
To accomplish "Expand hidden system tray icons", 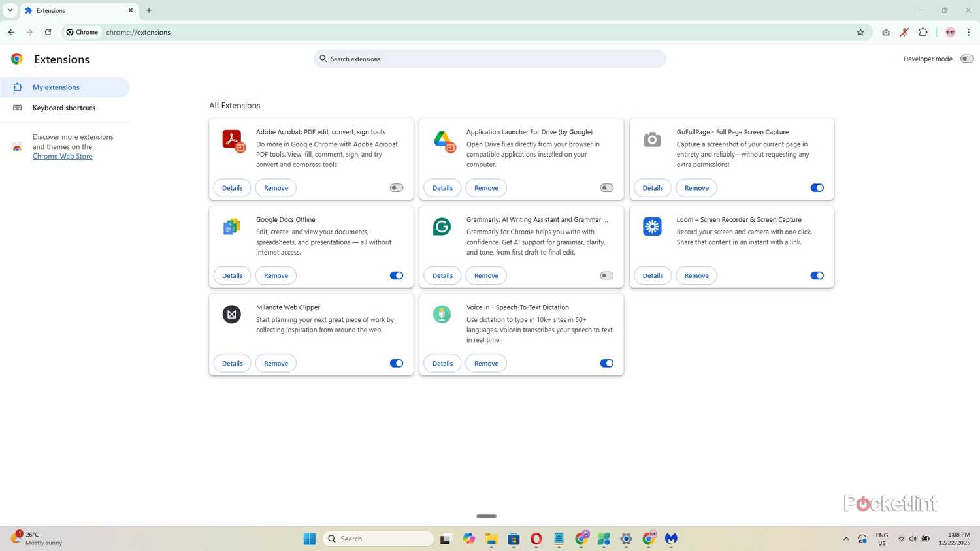I will point(845,539).
